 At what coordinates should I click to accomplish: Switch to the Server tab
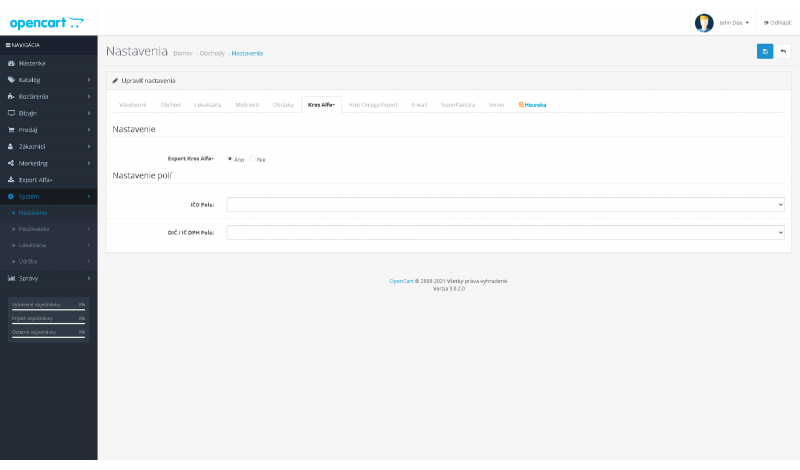point(496,105)
